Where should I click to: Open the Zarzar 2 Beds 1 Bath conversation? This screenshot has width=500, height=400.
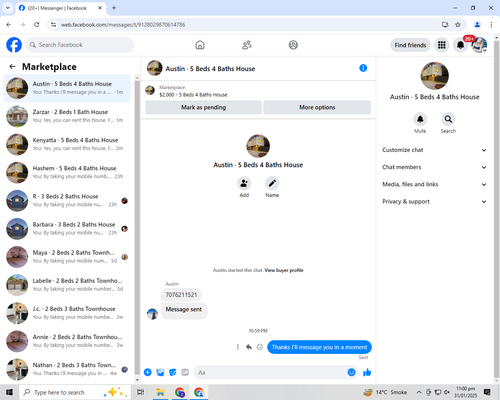[67, 116]
